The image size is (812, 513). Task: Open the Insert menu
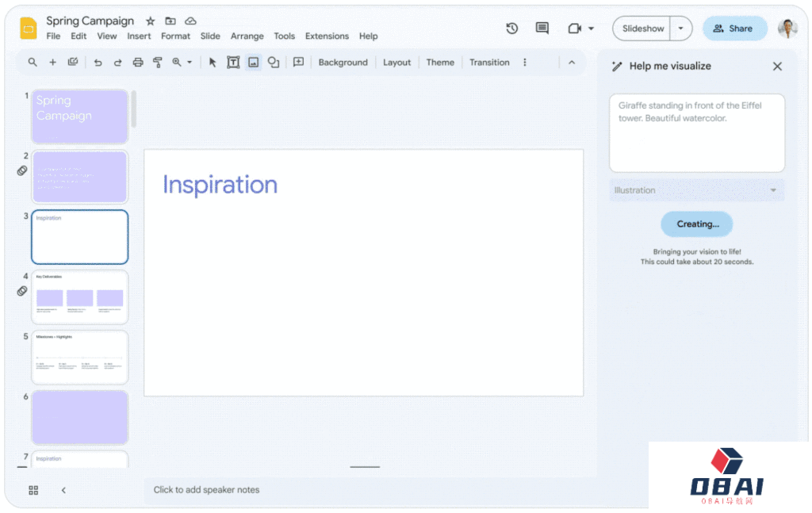[x=139, y=36]
